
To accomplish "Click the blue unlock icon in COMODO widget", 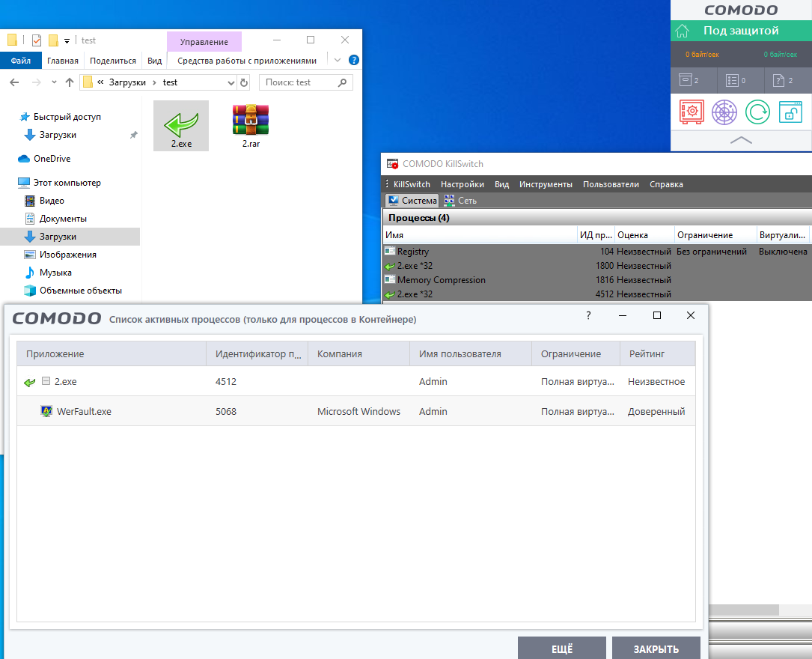I will (790, 112).
